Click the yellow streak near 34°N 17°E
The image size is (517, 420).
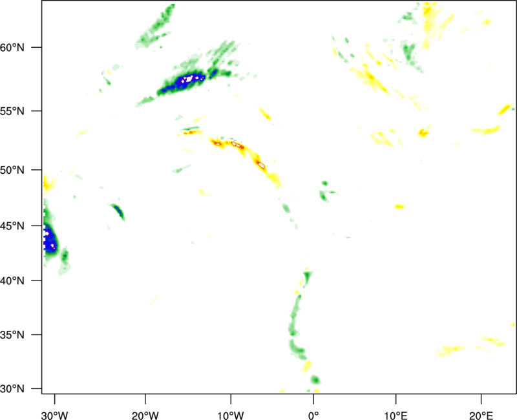tap(452, 350)
